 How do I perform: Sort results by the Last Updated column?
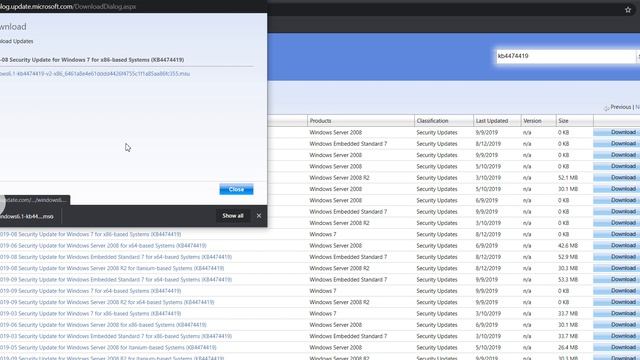click(492, 121)
